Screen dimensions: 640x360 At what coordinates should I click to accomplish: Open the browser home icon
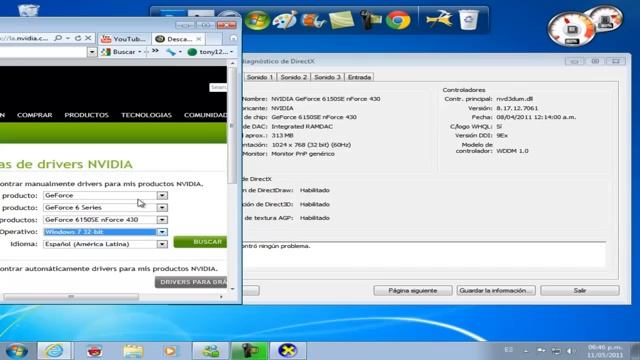233,38
